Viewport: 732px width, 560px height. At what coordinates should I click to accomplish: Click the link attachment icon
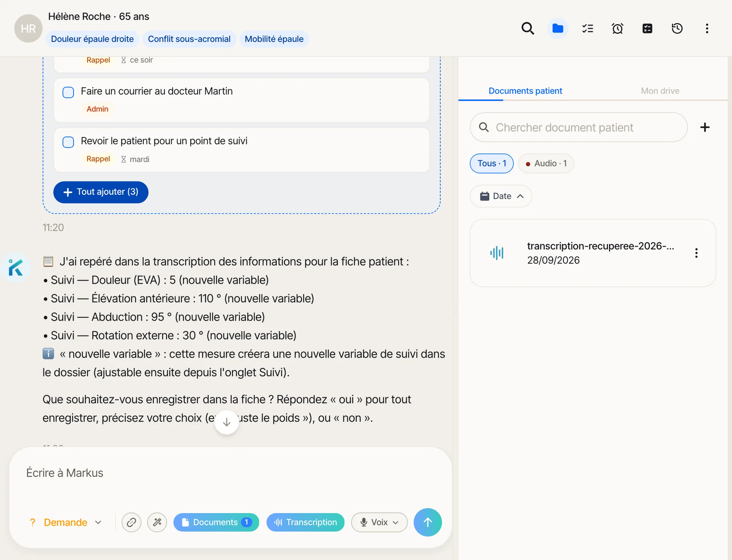(x=131, y=522)
